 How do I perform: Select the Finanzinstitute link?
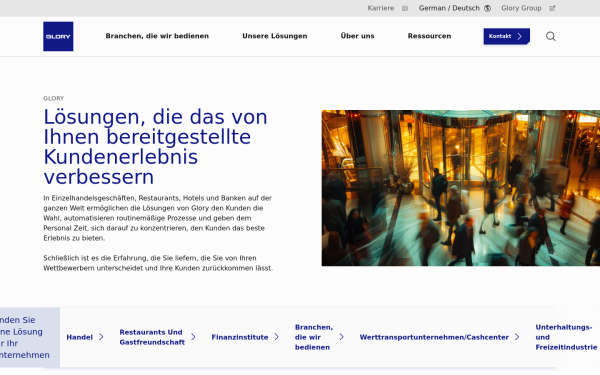pyautogui.click(x=240, y=337)
